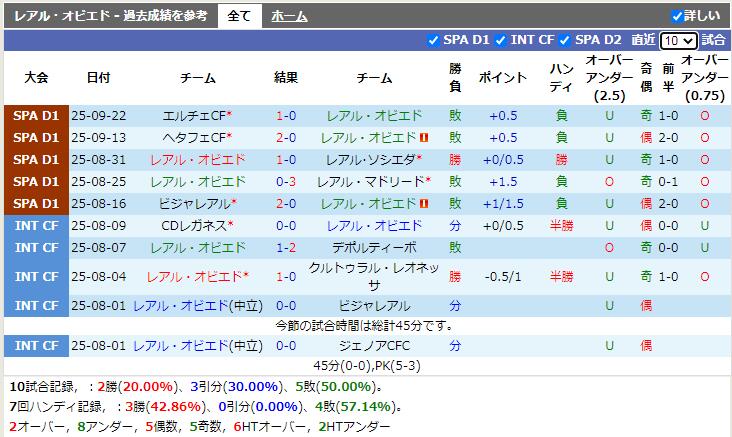The image size is (732, 437).
Task: Click date 25-08-31 cell
Action: pyautogui.click(x=99, y=160)
